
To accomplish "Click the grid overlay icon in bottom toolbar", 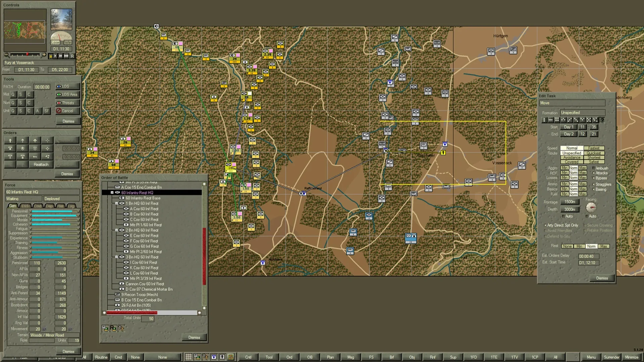I will pos(188,356).
